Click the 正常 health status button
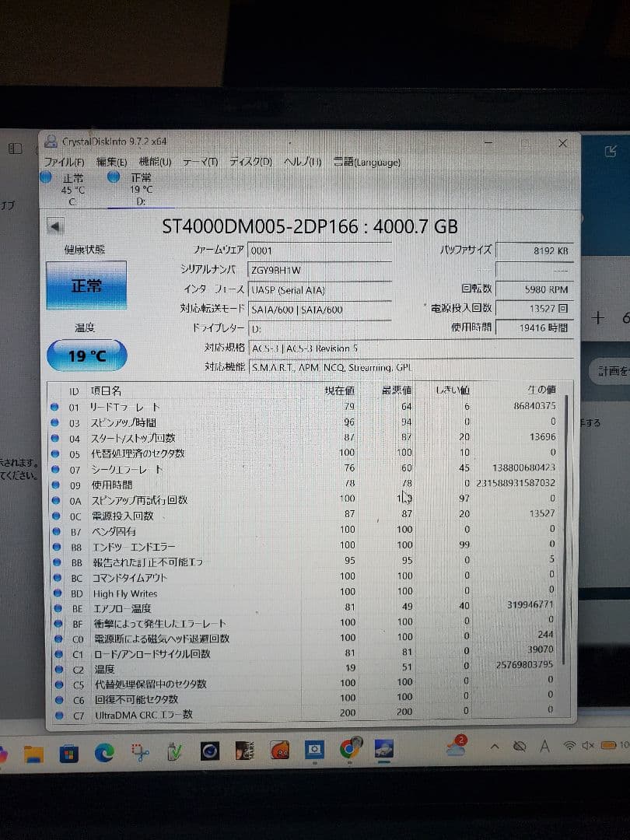630x840 pixels. (x=86, y=285)
